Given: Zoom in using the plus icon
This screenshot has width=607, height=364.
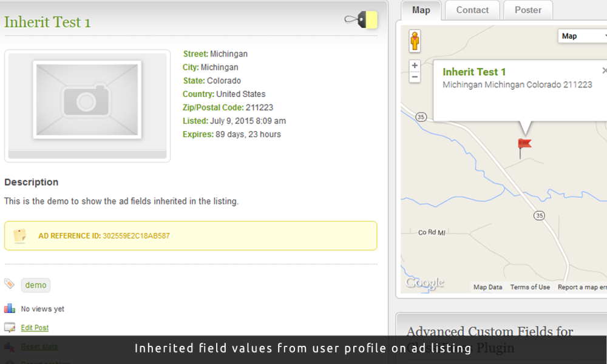Looking at the screenshot, I should [415, 65].
